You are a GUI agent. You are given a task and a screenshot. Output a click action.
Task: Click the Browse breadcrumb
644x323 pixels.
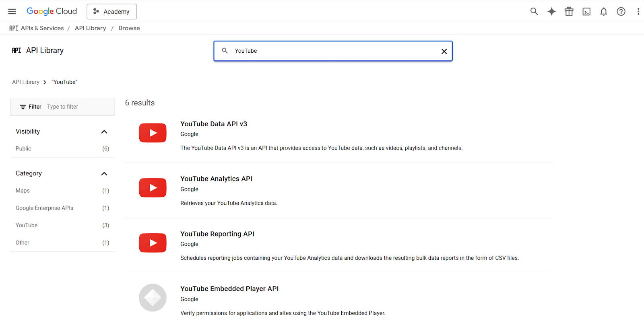click(x=129, y=28)
